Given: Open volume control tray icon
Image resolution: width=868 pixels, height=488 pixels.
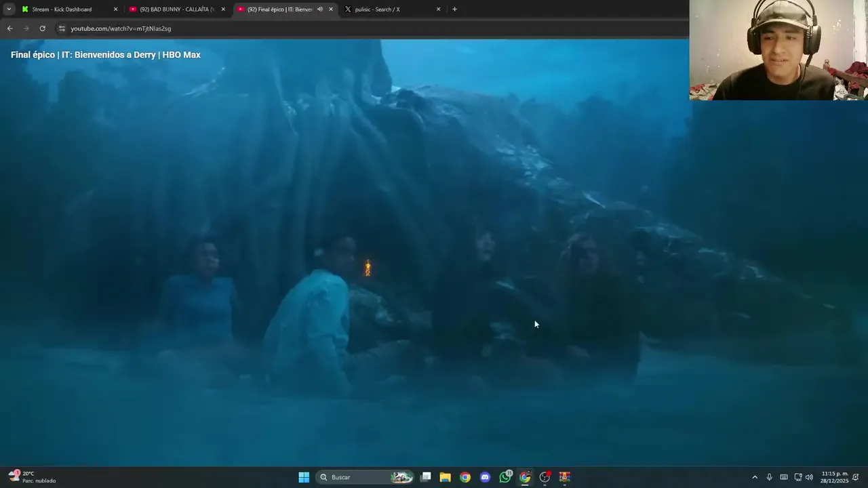Looking at the screenshot, I should point(809,477).
